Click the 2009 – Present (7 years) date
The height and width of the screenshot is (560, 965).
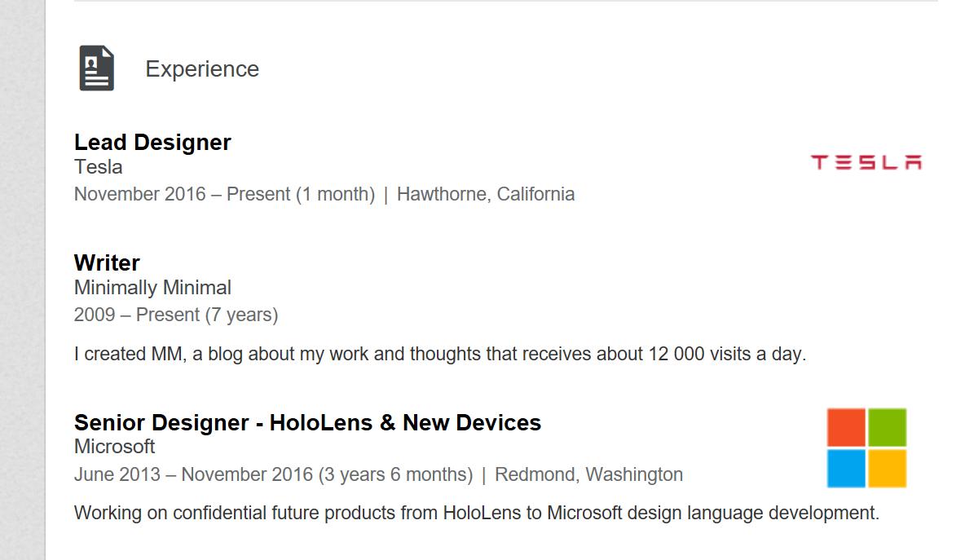(176, 315)
